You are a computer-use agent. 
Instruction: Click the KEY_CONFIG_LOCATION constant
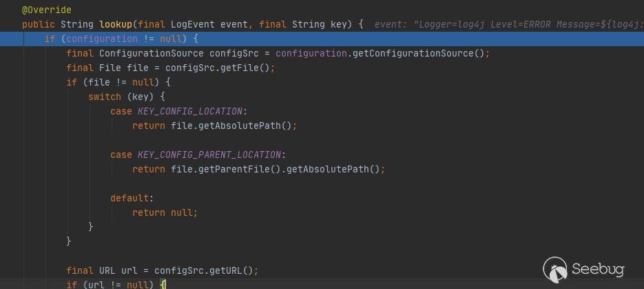(191, 111)
